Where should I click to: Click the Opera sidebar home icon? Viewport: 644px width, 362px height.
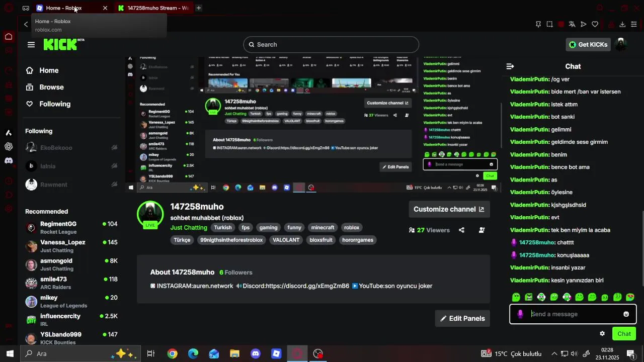click(x=9, y=36)
